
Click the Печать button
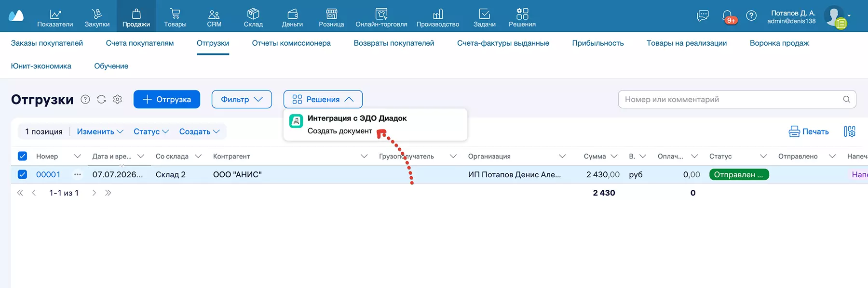click(809, 131)
